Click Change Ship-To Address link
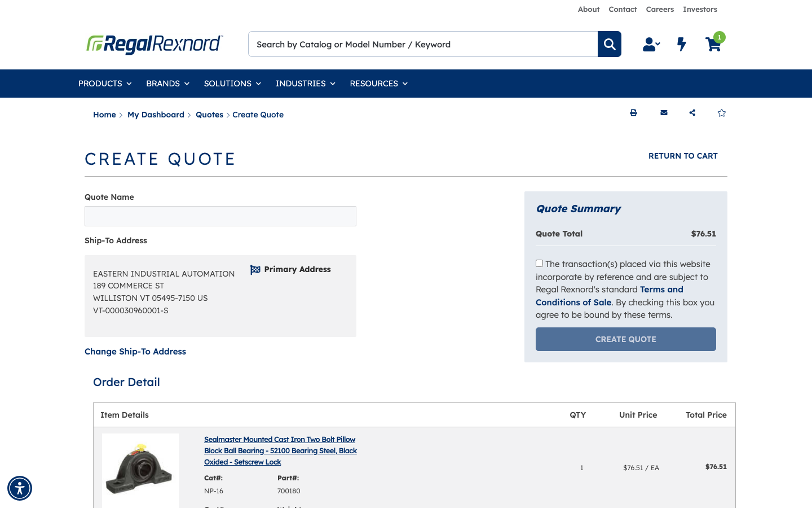 pyautogui.click(x=135, y=352)
